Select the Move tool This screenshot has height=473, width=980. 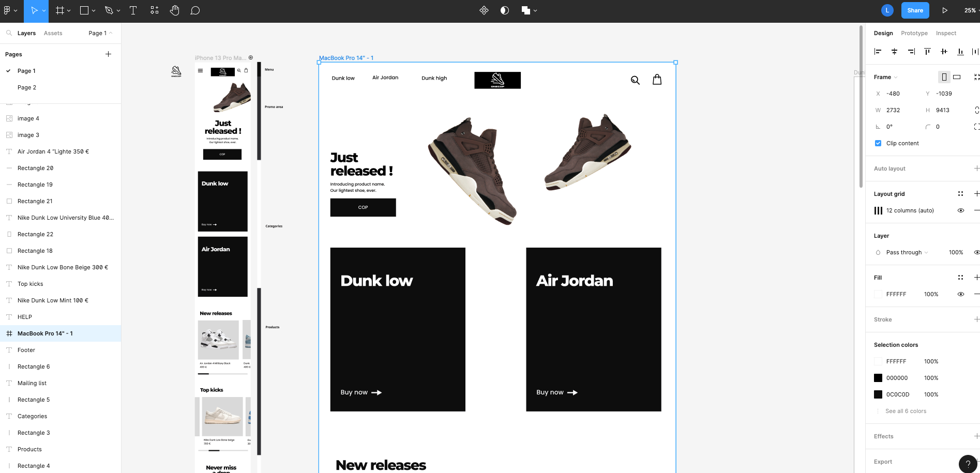[34, 10]
